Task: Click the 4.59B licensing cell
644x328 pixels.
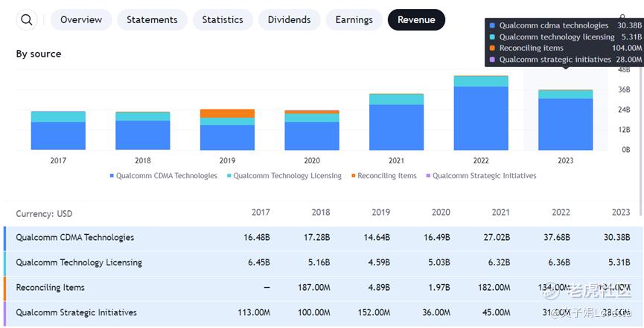Action: coord(379,262)
